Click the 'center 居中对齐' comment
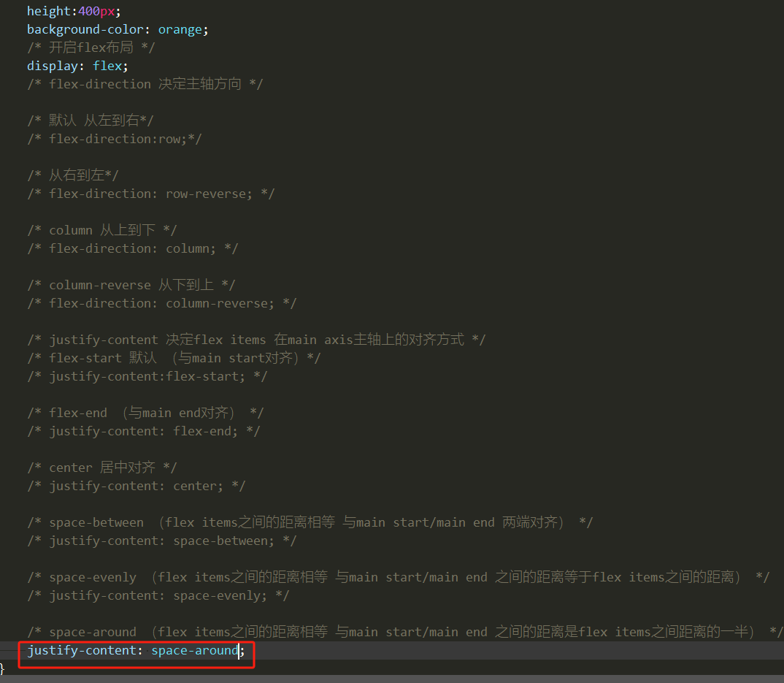Viewport: 784px width, 683px height. point(102,468)
